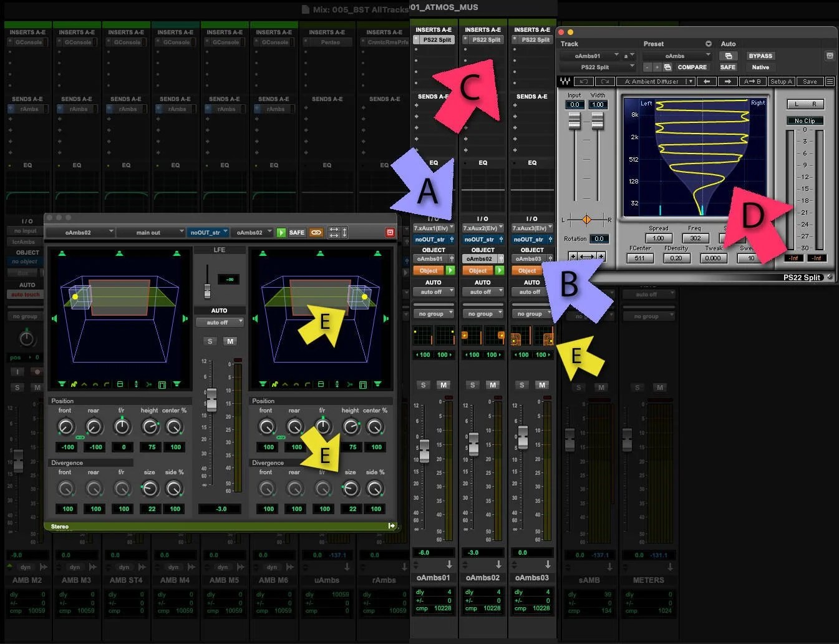Screen dimensions: 839x644
Task: Click the preset plus button in PS22 Split
Action: (x=657, y=67)
